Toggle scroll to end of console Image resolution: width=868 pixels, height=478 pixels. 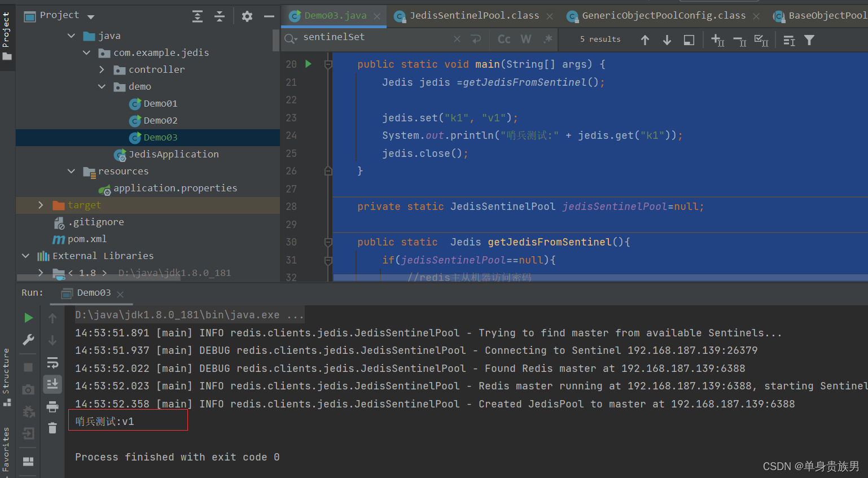(52, 384)
